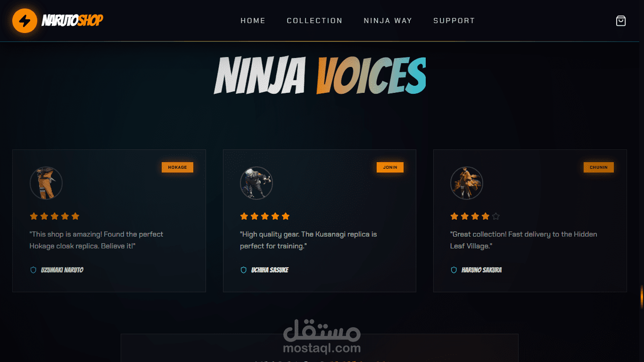Click the shield icon beside Uchiha Sasuke
644x362 pixels.
click(x=244, y=270)
